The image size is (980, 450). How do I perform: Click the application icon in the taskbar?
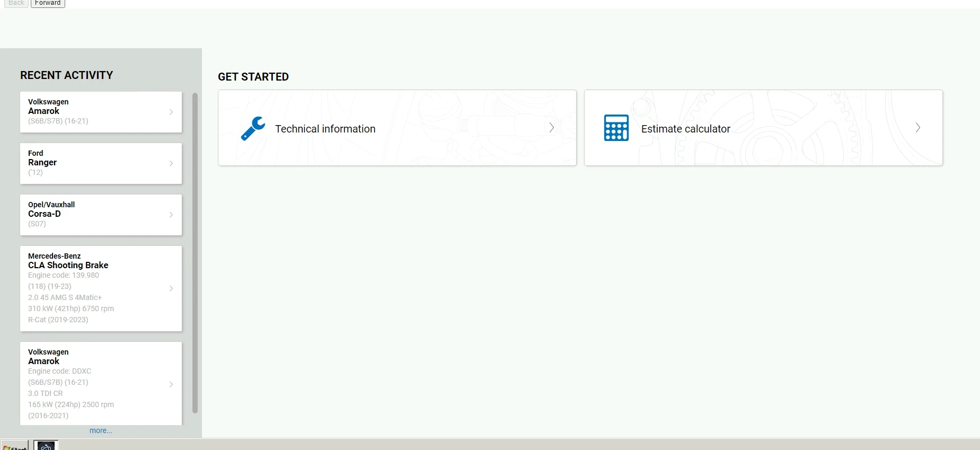pyautogui.click(x=46, y=445)
